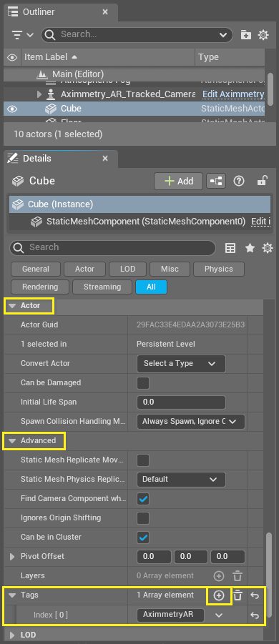
Task: Delete all Tags array elements
Action: 238,595
